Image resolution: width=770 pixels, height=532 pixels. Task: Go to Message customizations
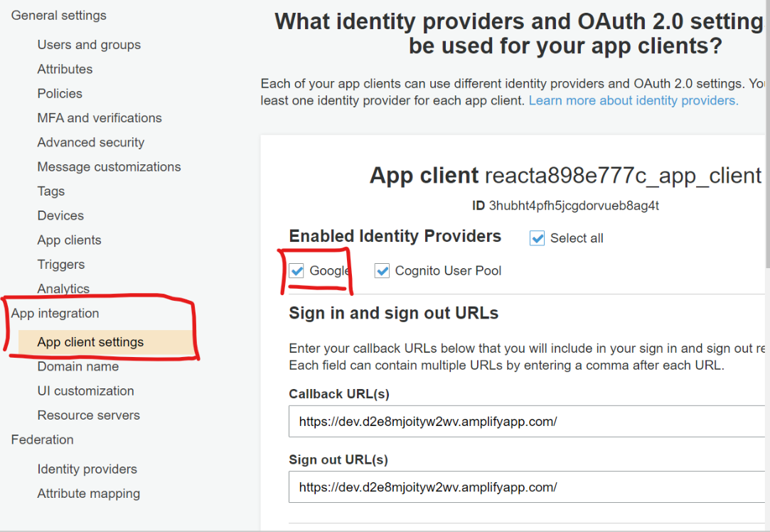coord(109,167)
